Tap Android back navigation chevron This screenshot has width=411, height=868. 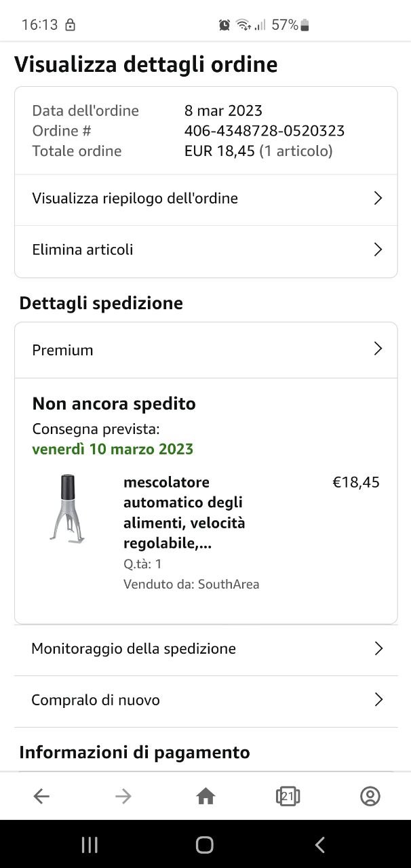320,844
